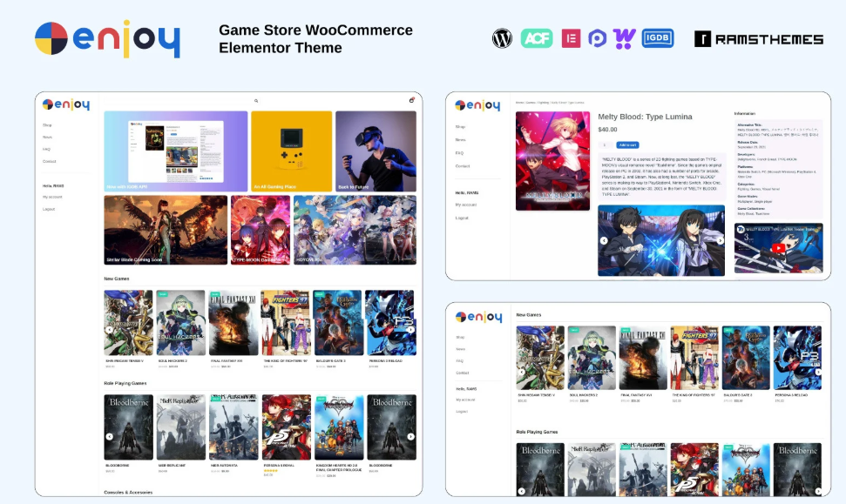Click Logout in the product page sidebar
This screenshot has width=846, height=504.
462,218
